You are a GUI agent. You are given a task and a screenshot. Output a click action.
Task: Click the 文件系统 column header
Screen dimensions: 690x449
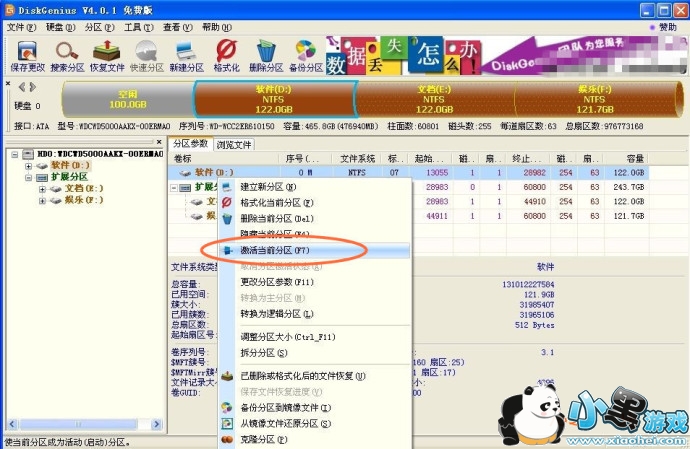pos(357,158)
